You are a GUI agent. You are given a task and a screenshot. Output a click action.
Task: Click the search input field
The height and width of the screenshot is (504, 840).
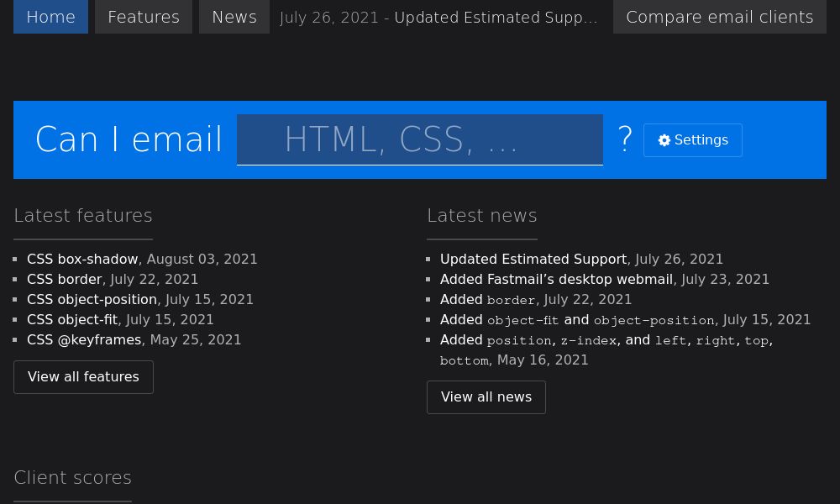[420, 139]
